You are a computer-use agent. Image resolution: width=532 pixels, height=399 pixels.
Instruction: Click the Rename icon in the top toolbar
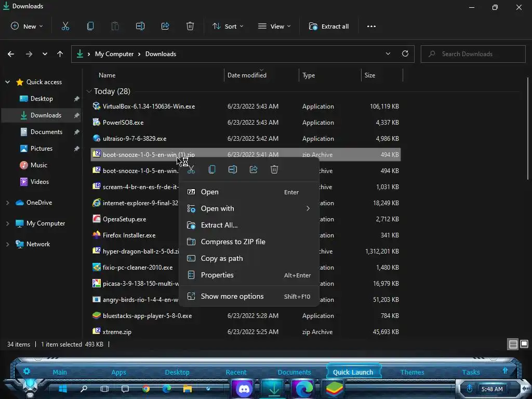pos(140,26)
